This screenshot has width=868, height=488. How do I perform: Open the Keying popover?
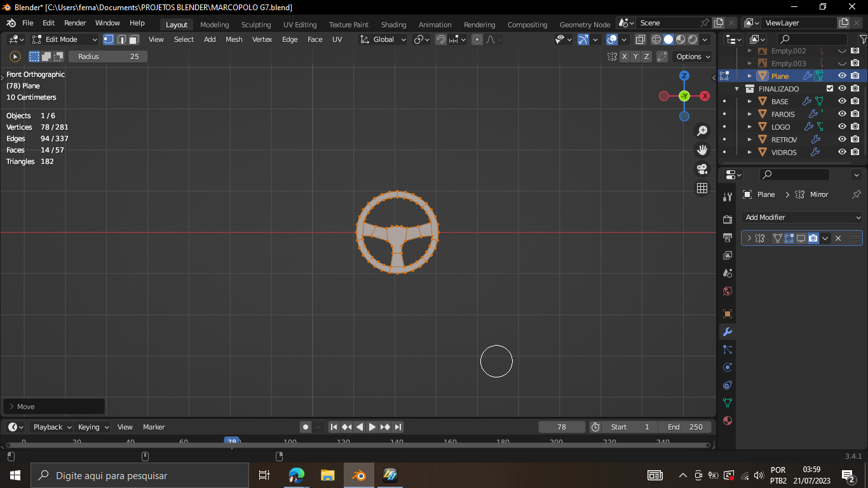[x=93, y=427]
